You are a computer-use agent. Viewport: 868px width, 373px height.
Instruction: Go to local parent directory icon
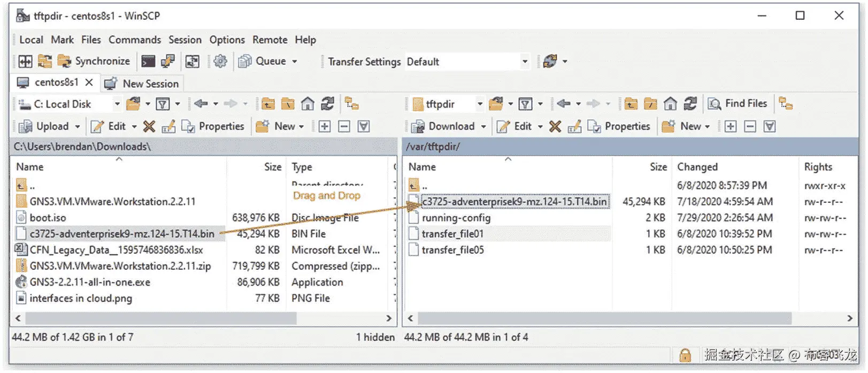click(x=268, y=104)
